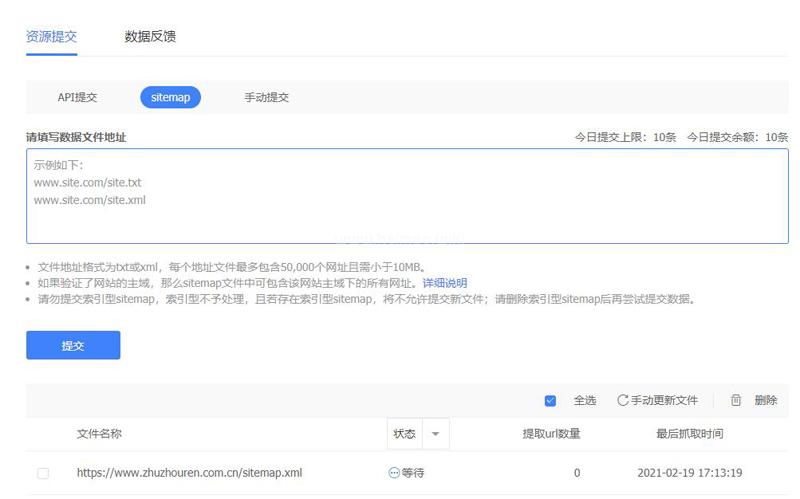The image size is (800, 499).
Task: Click into the data file address text area
Action: click(407, 196)
